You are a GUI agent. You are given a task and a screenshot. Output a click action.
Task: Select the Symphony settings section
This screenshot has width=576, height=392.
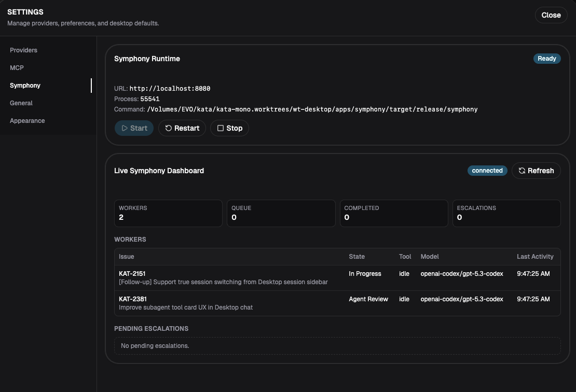[25, 86]
